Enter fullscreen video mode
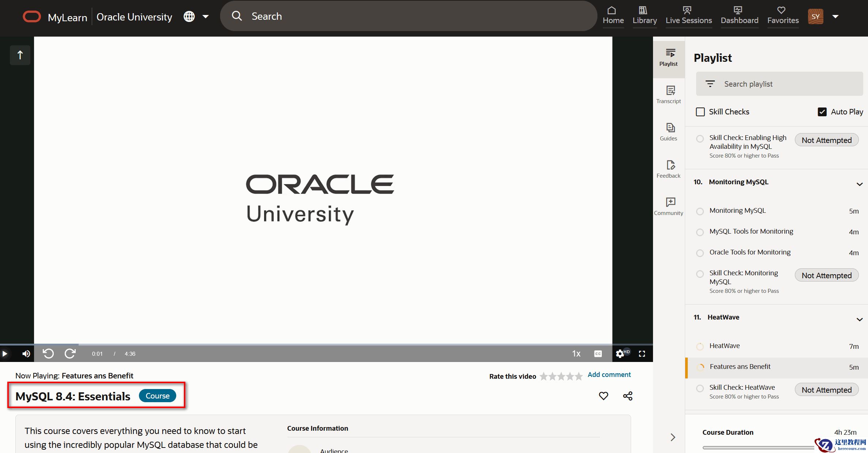The height and width of the screenshot is (453, 868). (x=642, y=354)
